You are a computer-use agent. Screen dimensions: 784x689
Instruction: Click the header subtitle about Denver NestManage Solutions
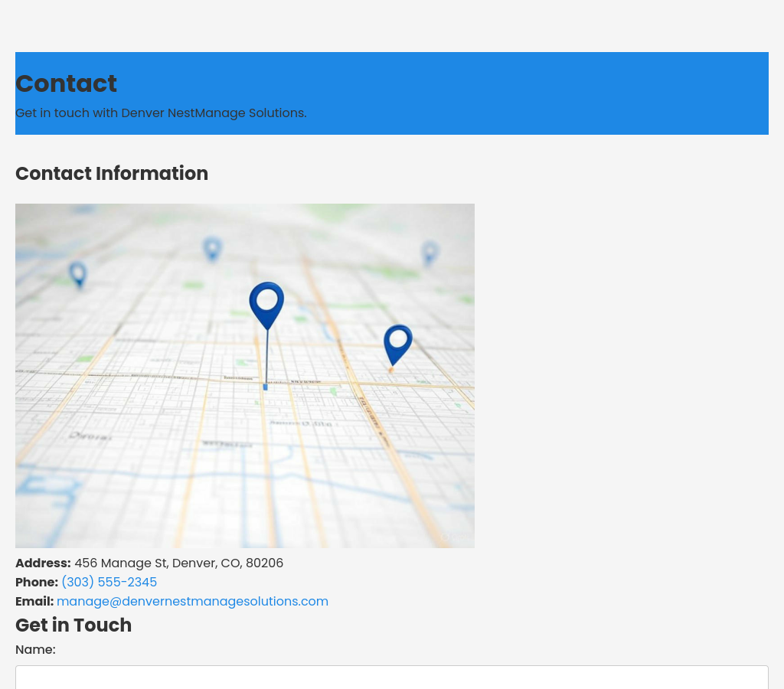tap(161, 113)
